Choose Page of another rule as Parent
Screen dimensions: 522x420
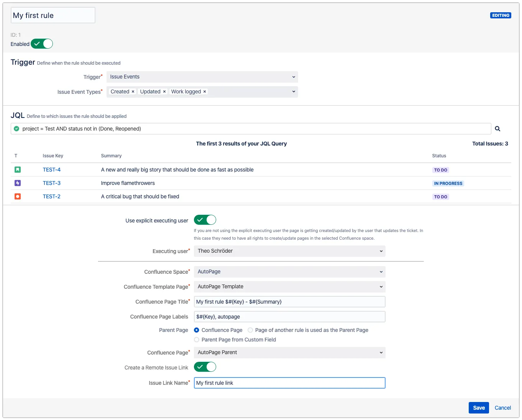[250, 330]
